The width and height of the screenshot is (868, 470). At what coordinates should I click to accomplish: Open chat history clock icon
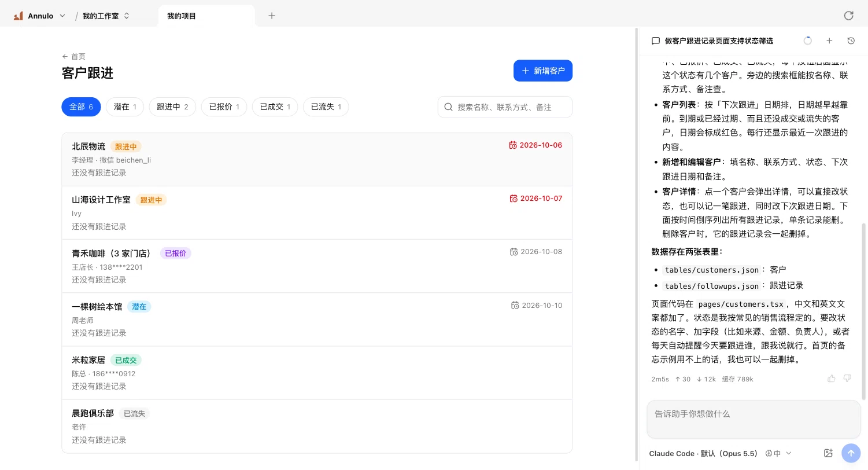coord(851,41)
